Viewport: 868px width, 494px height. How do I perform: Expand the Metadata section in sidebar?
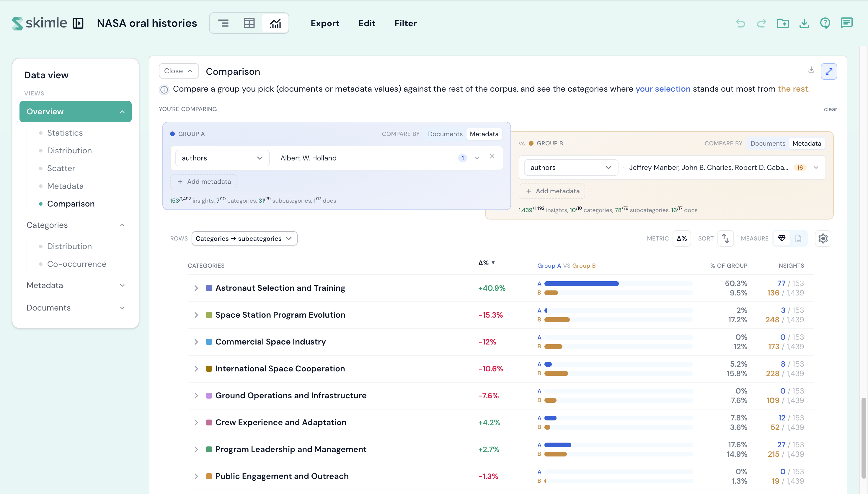point(76,285)
